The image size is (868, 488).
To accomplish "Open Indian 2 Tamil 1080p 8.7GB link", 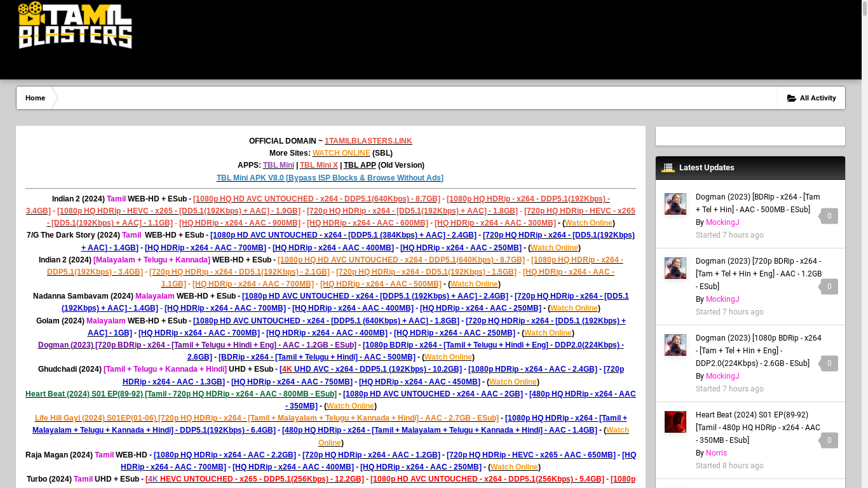I will [x=316, y=199].
